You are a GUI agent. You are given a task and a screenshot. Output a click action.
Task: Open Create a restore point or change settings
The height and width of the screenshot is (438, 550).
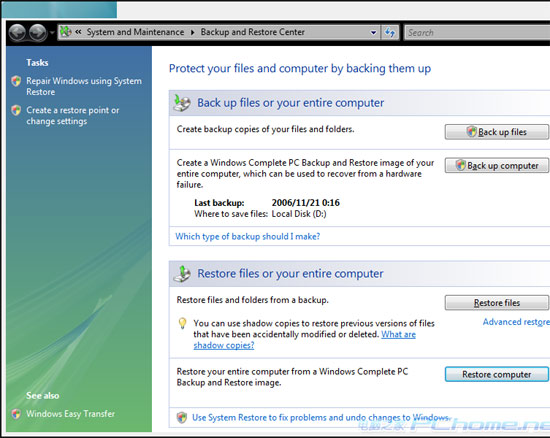(x=73, y=115)
